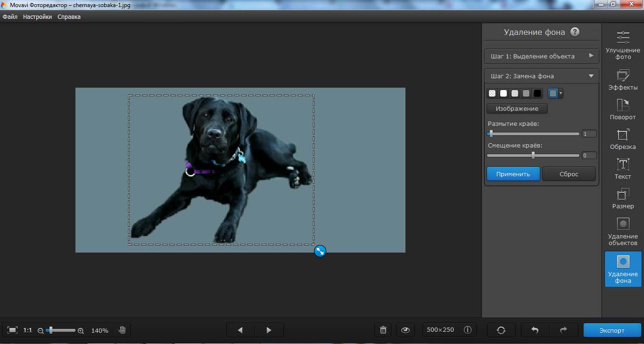Click the Применить button
Image resolution: width=644 pixels, height=344 pixels.
[513, 173]
